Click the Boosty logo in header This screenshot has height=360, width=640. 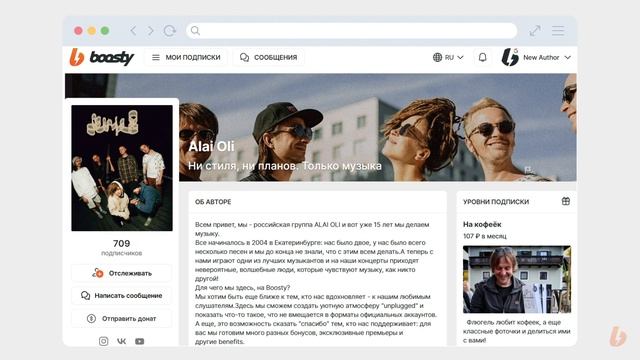click(102, 58)
